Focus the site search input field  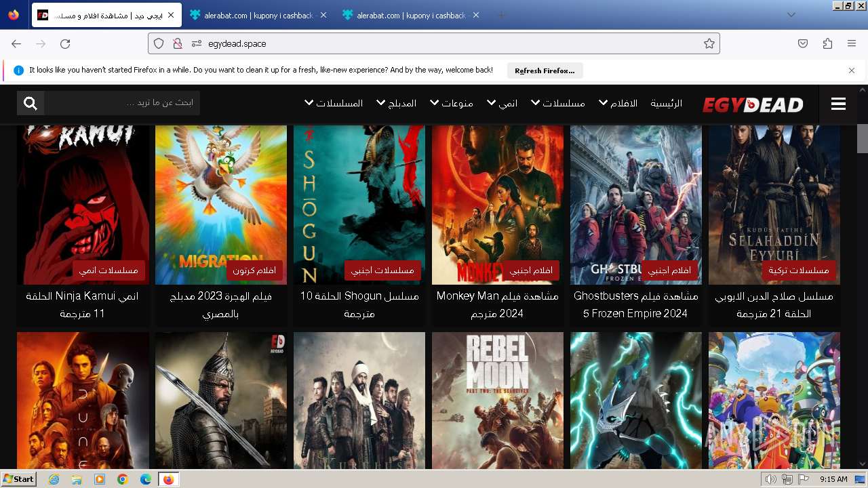coord(122,103)
